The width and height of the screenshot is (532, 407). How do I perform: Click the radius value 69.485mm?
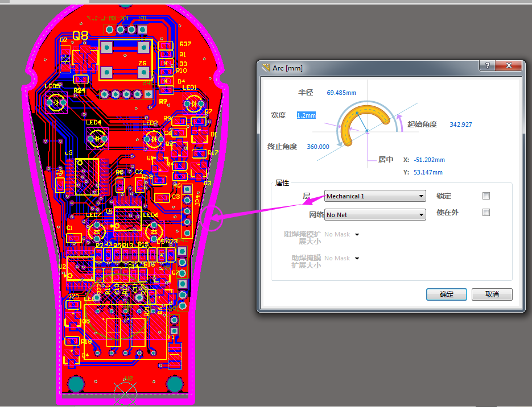(x=341, y=93)
